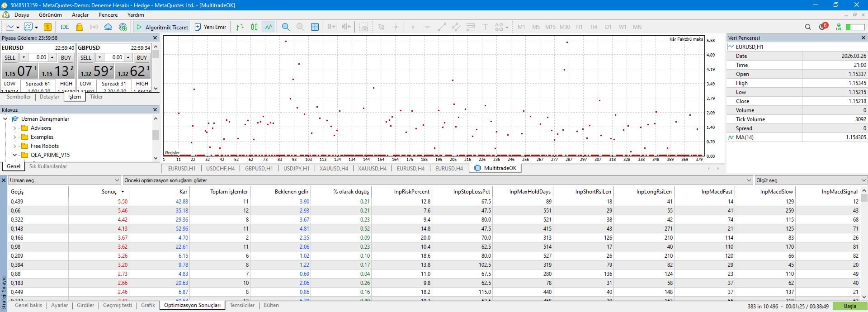The width and height of the screenshot is (868, 312).
Task: Switch to candlestick chart icon
Action: coord(254,27)
